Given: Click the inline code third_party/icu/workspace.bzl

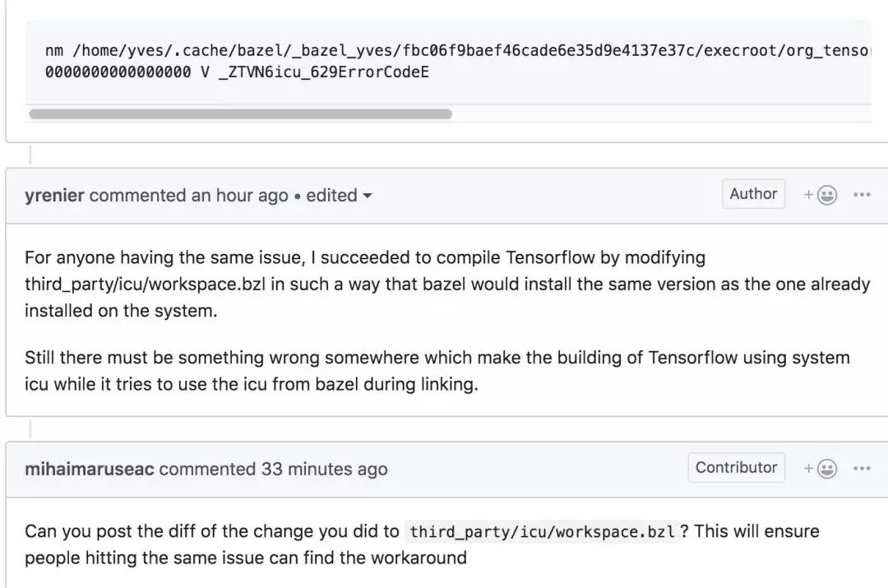Looking at the screenshot, I should [542, 531].
